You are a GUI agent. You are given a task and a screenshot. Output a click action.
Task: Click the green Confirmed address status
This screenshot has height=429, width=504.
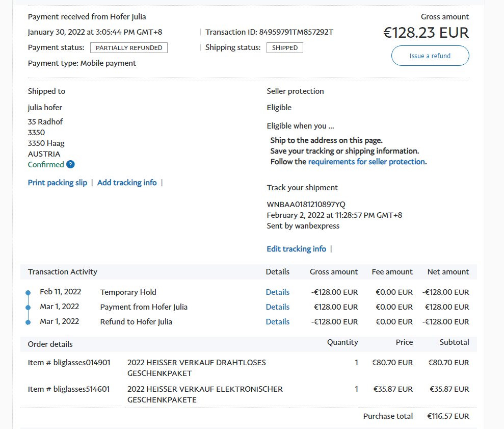(x=46, y=164)
